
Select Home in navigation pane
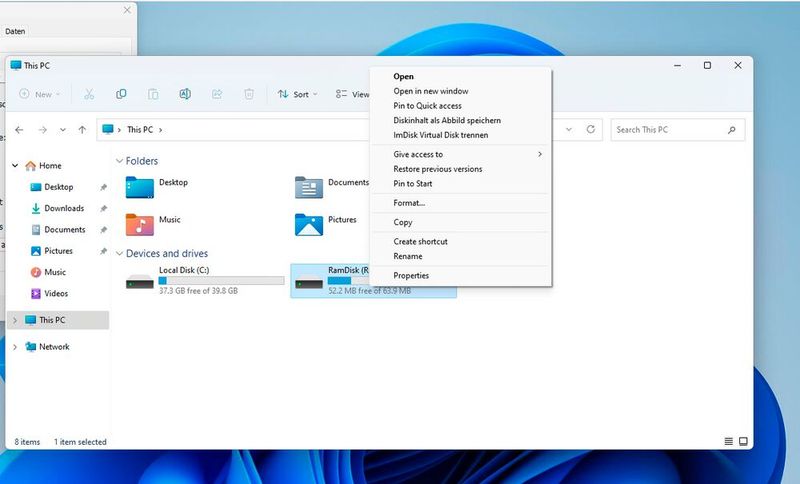tap(50, 166)
